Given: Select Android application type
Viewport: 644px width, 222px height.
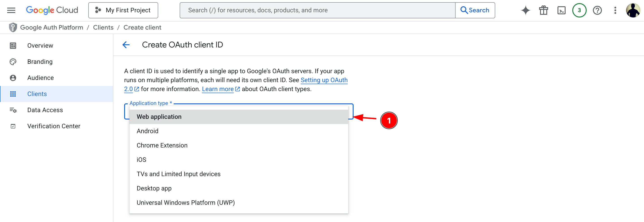Looking at the screenshot, I should (239, 131).
